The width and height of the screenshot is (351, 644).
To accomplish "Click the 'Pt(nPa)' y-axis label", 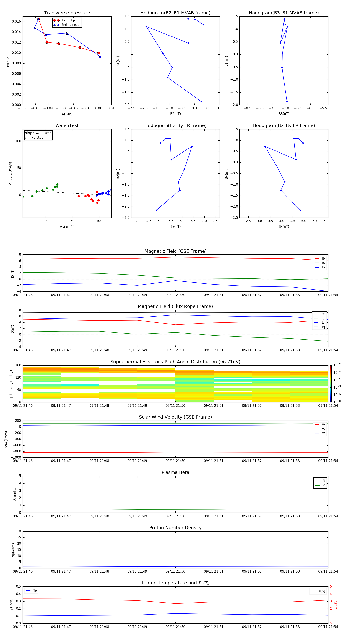I will tap(8, 61).
